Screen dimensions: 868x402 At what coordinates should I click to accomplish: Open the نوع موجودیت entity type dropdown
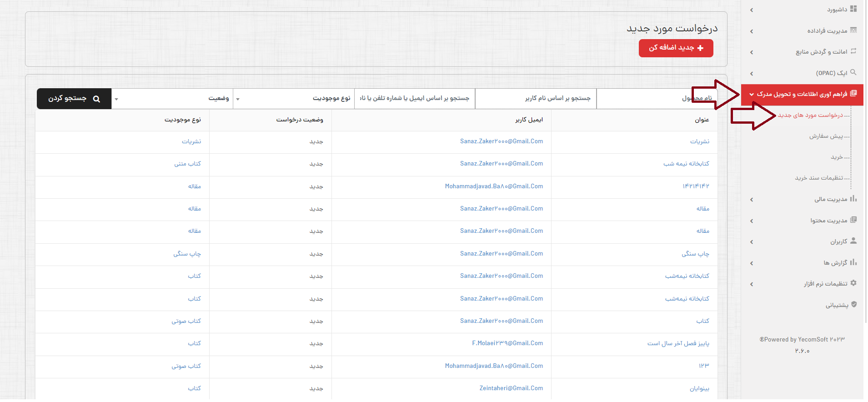click(293, 99)
